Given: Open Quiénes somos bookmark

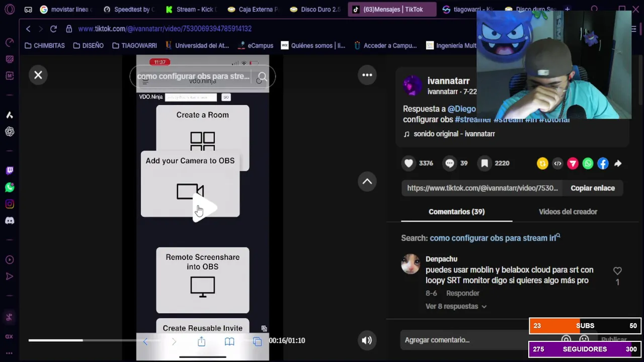Looking at the screenshot, I should click(x=313, y=45).
